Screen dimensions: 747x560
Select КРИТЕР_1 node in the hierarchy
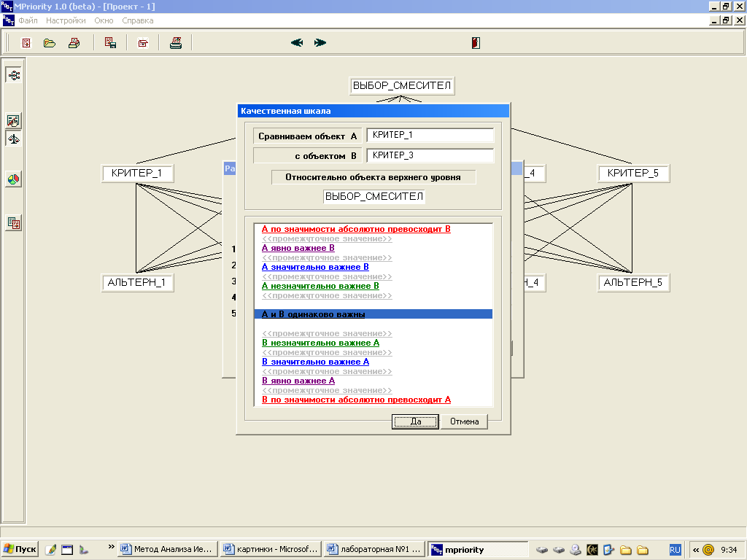(x=137, y=174)
